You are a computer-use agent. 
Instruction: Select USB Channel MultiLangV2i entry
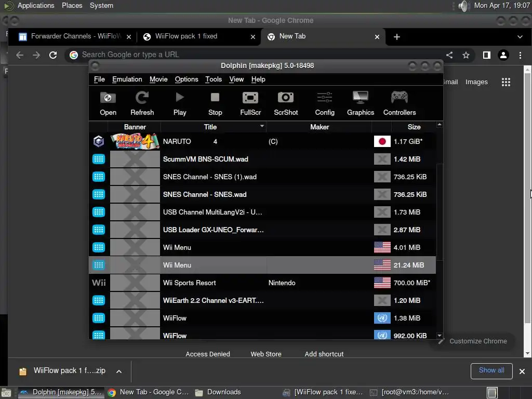pyautogui.click(x=262, y=212)
